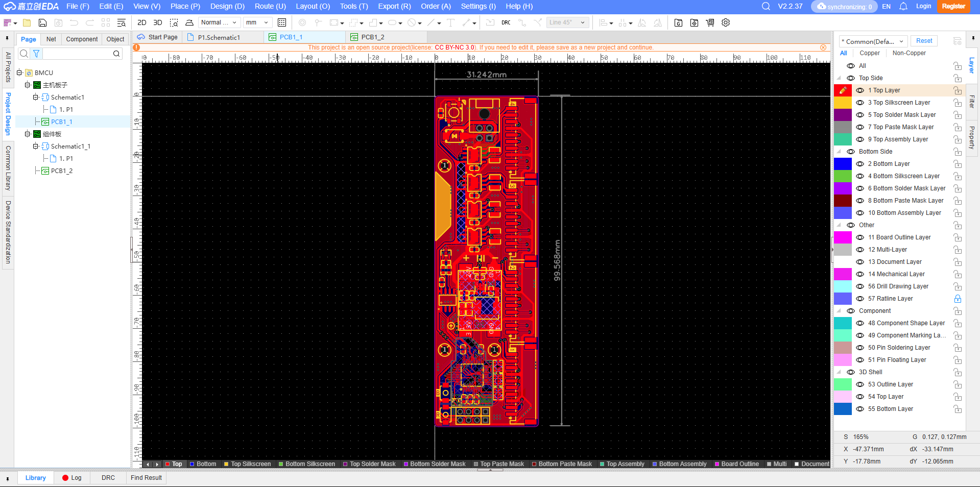Hide the Component Shape Layer

[860, 323]
